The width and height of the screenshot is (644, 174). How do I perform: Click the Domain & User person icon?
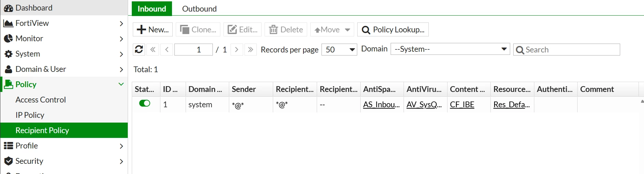click(x=9, y=69)
